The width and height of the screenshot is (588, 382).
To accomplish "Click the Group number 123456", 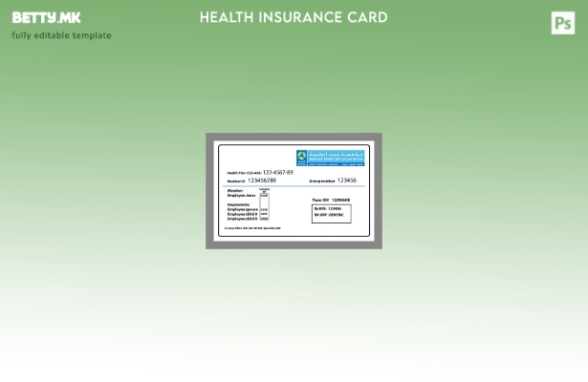I will 346,180.
